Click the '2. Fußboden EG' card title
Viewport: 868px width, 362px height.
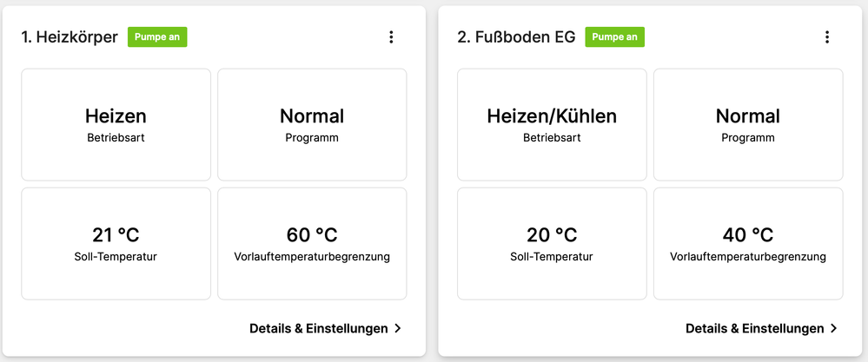click(x=515, y=37)
